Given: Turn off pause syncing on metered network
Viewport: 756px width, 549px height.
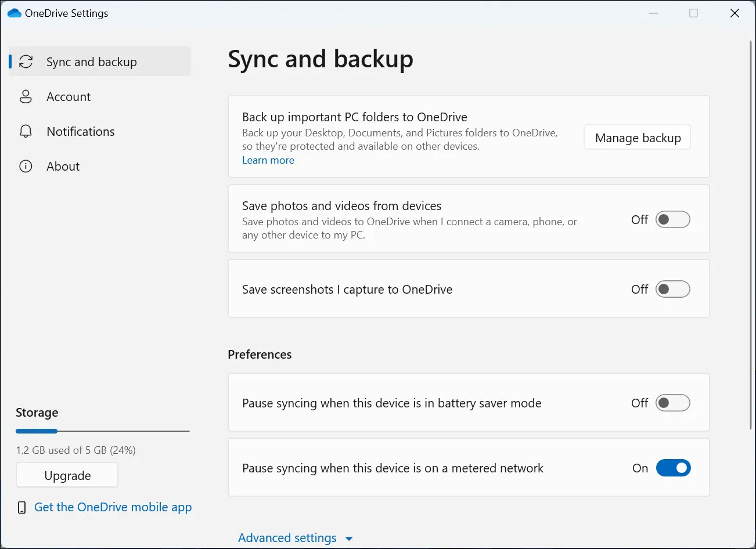Looking at the screenshot, I should tap(673, 468).
